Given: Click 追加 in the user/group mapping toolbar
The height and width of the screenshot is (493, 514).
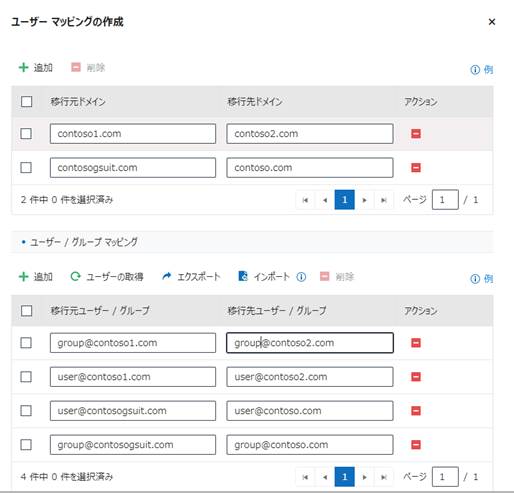Looking at the screenshot, I should (36, 277).
